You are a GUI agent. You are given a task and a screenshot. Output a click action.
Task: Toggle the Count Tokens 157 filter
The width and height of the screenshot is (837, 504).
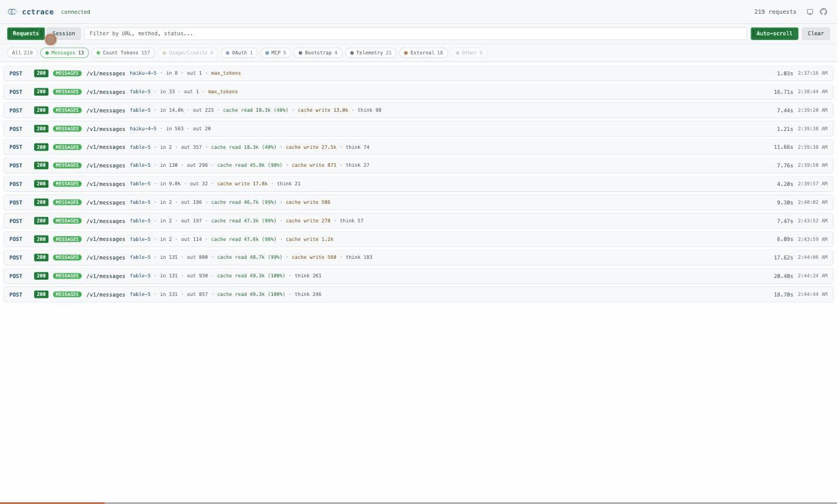(123, 53)
